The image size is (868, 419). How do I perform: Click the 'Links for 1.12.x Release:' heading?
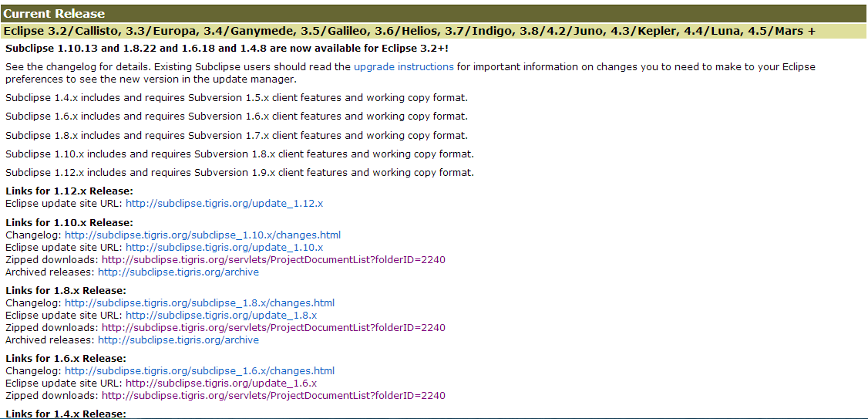[x=69, y=191]
